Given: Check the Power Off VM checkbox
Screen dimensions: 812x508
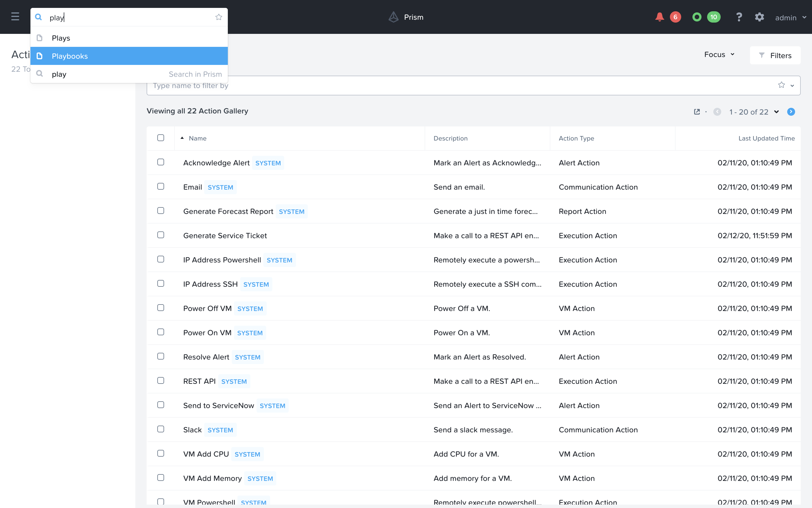Looking at the screenshot, I should pos(161,308).
